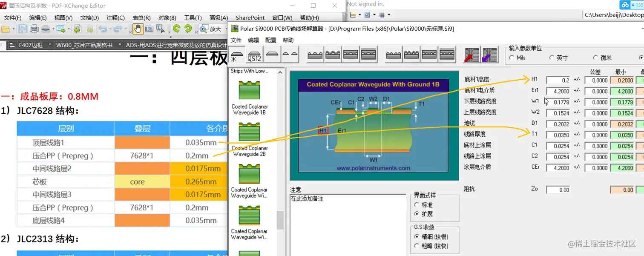The image size is (644, 256).
Task: Click the Undo arrow icon
Action: click(x=102, y=29)
